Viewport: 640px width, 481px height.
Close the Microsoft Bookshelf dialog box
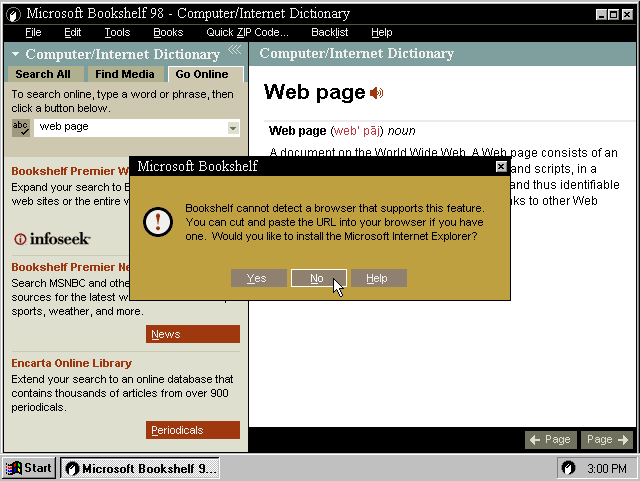tap(501, 167)
